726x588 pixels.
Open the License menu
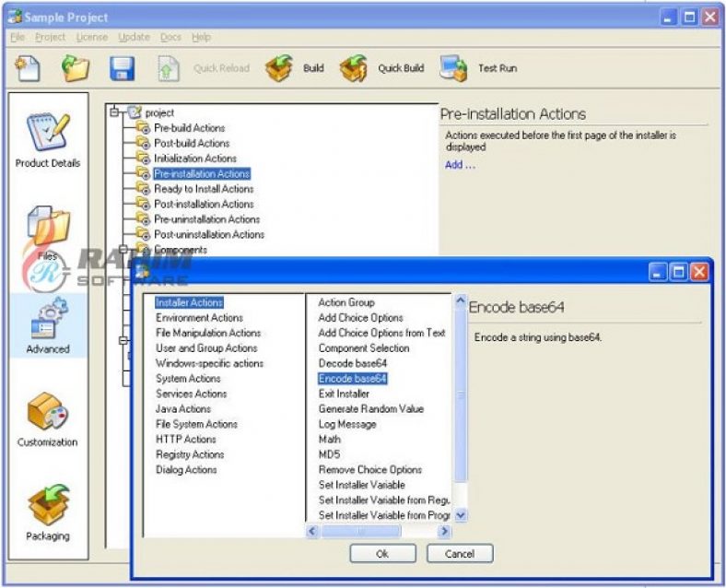pos(92,37)
